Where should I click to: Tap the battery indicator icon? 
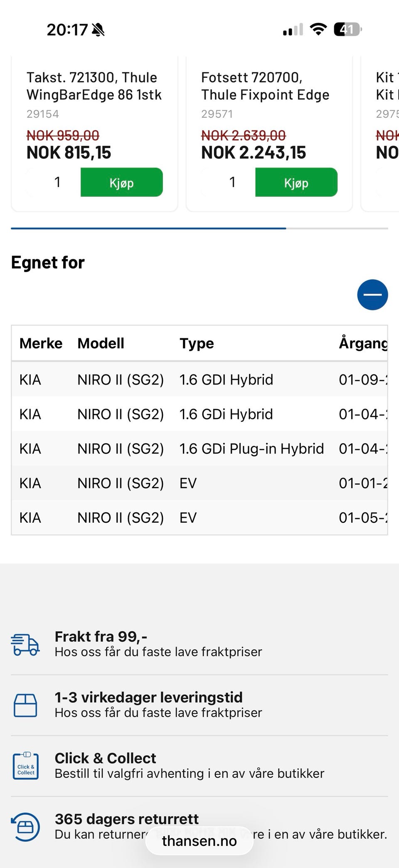pyautogui.click(x=348, y=29)
